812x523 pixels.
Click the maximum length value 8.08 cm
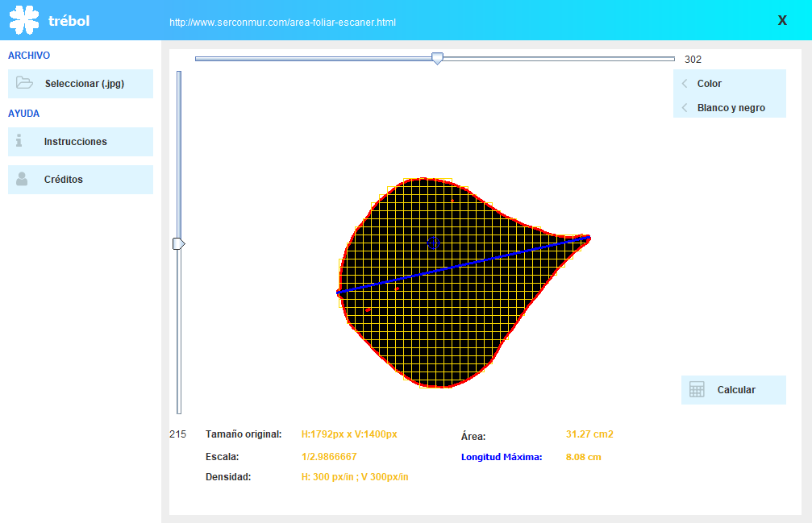click(x=583, y=457)
